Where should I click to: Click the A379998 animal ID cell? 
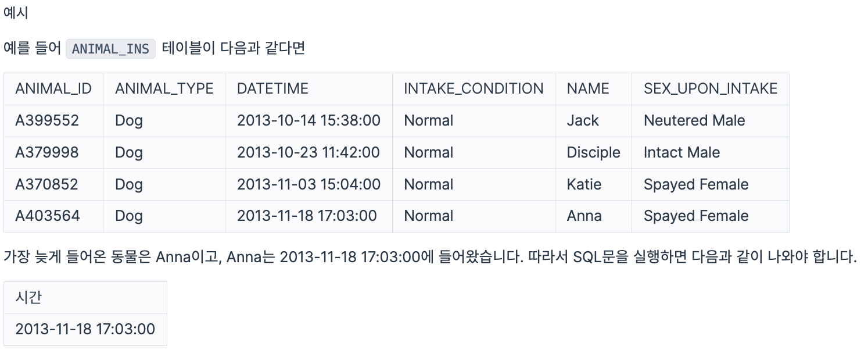[x=47, y=153]
